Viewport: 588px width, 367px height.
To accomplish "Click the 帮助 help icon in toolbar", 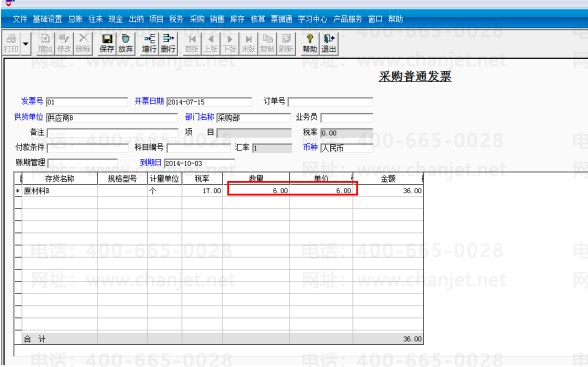I will [310, 43].
